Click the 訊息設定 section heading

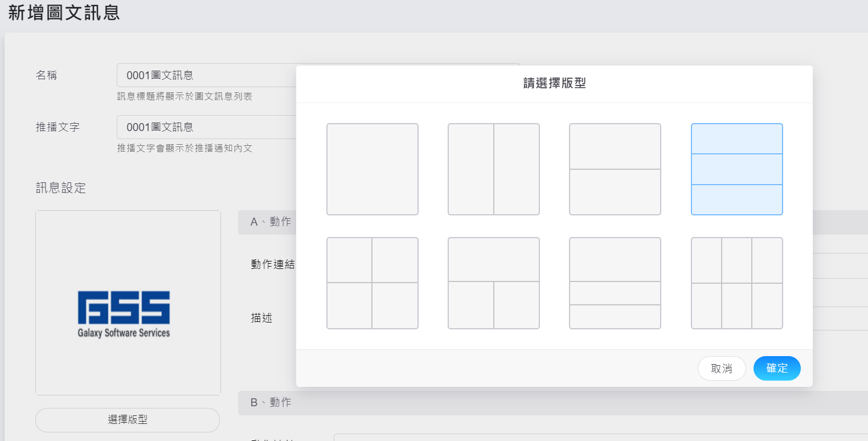pos(61,188)
